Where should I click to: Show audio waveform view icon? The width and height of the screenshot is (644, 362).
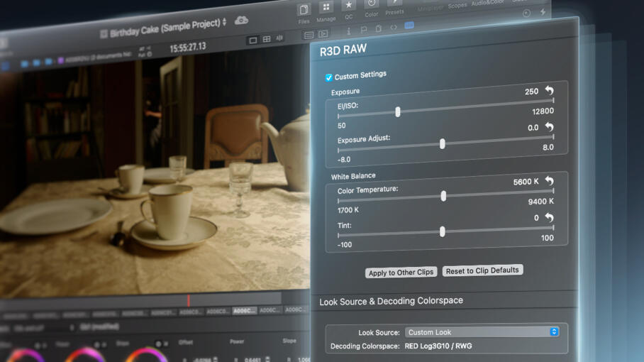[x=279, y=38]
